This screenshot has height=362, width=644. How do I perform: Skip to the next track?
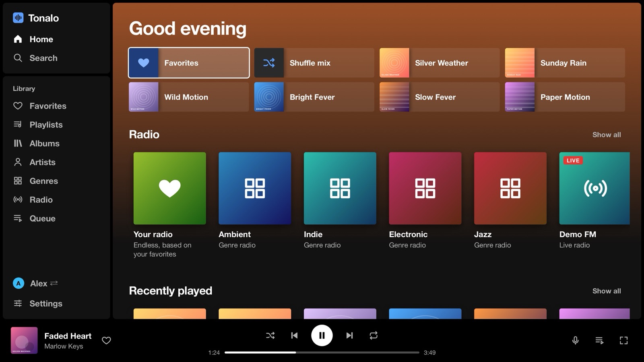(349, 335)
